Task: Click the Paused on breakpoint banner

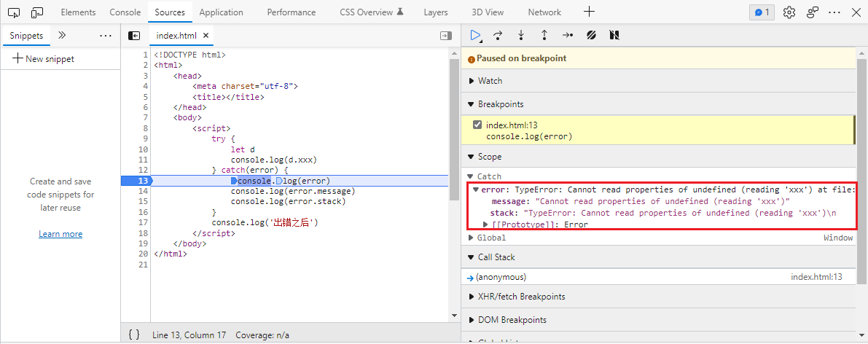Action: pyautogui.click(x=659, y=58)
